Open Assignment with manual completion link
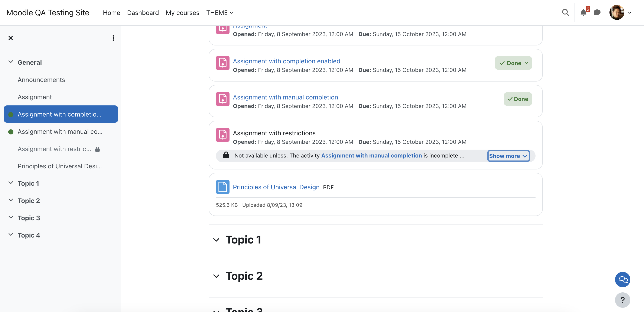 [x=285, y=97]
